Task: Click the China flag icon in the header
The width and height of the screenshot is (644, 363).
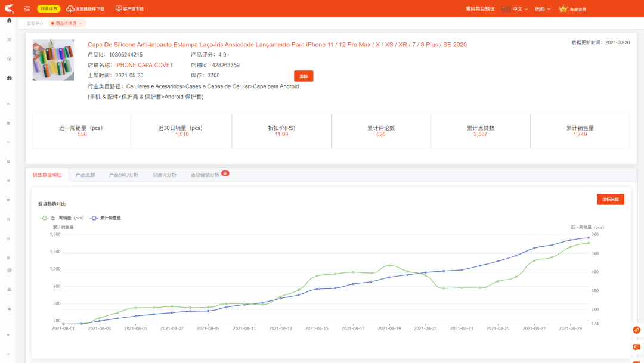Action: pos(506,8)
